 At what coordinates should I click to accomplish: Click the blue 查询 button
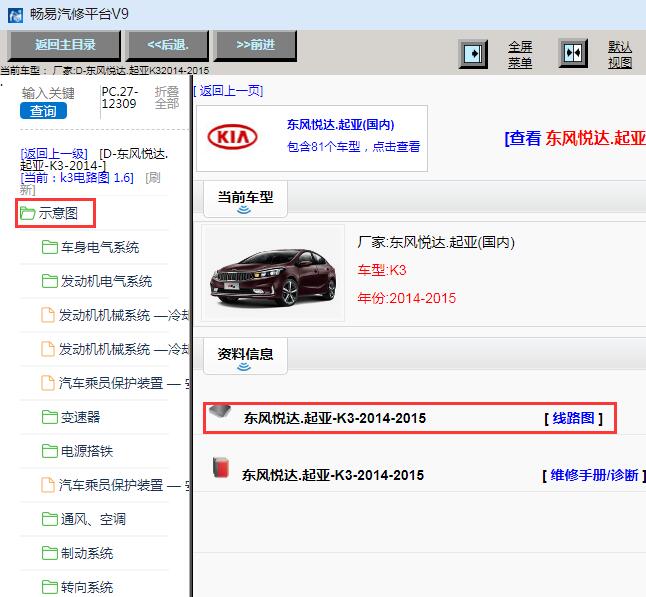(43, 111)
